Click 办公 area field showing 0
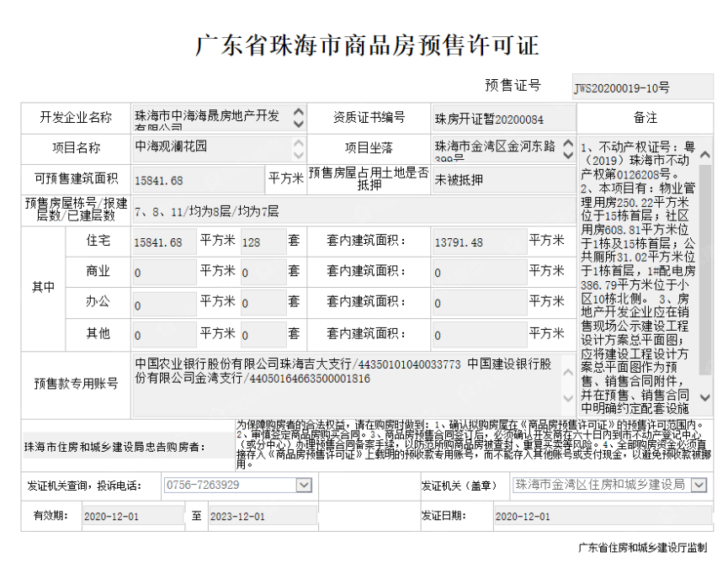The height and width of the screenshot is (568, 728). point(164,304)
